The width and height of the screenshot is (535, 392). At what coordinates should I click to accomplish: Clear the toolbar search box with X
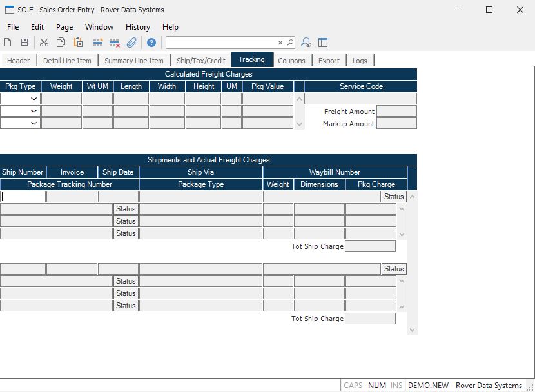[280, 43]
